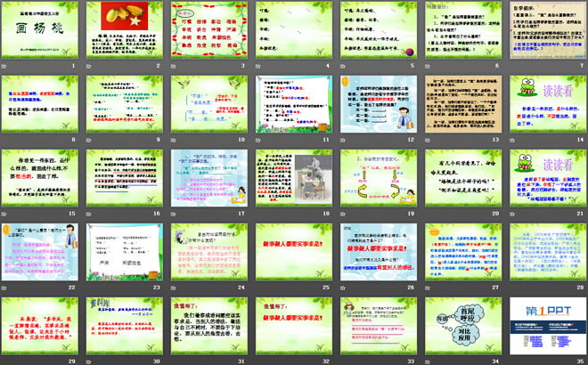
Task: Select slide 34 thumbnail with thought clouds
Action: [x=463, y=326]
